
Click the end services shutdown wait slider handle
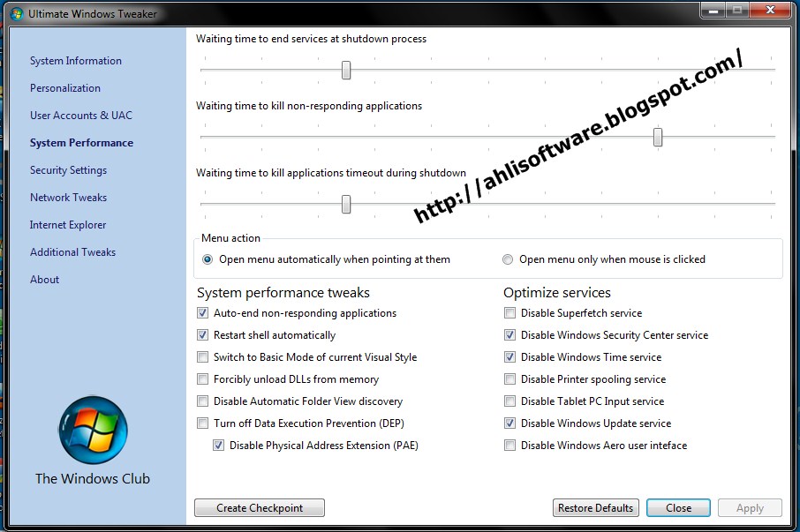click(x=346, y=71)
